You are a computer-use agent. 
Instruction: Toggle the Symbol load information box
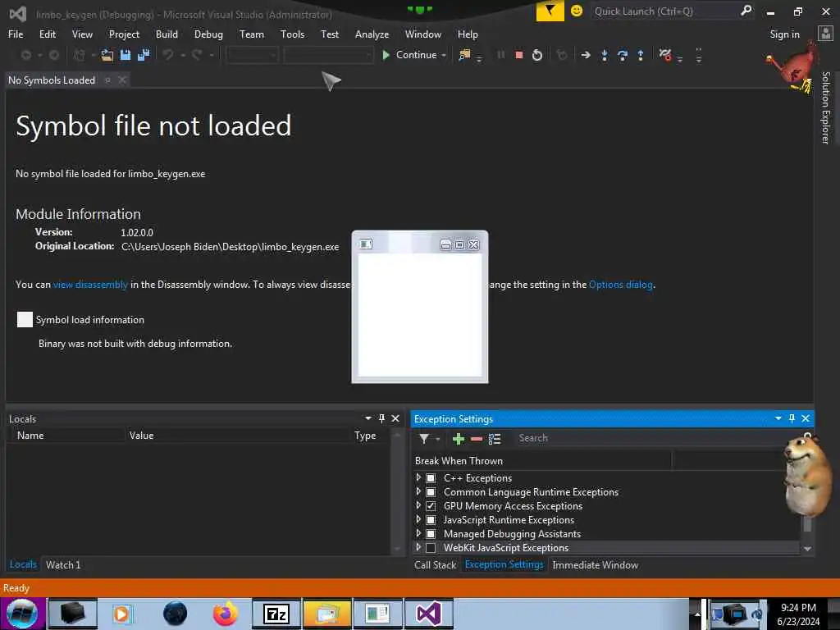pos(25,319)
